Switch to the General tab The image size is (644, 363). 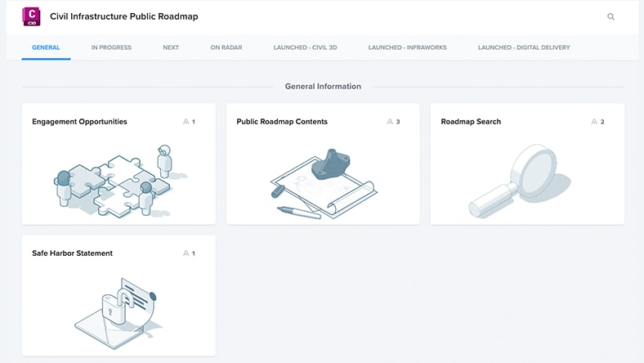[46, 47]
